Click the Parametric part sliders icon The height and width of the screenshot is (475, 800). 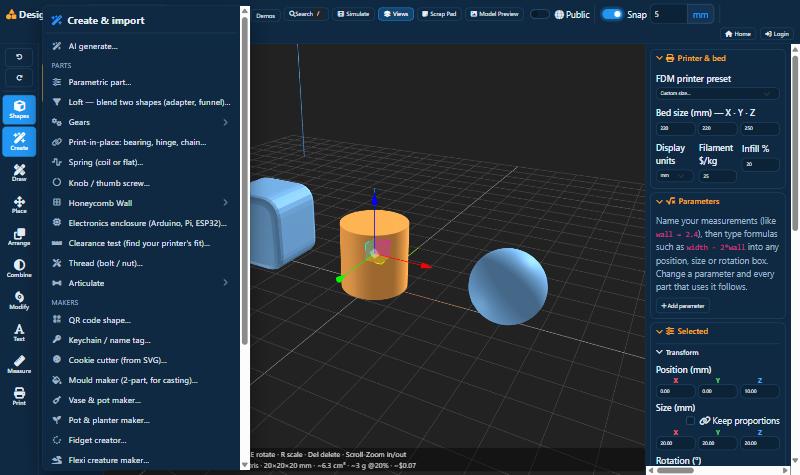pyautogui.click(x=57, y=82)
